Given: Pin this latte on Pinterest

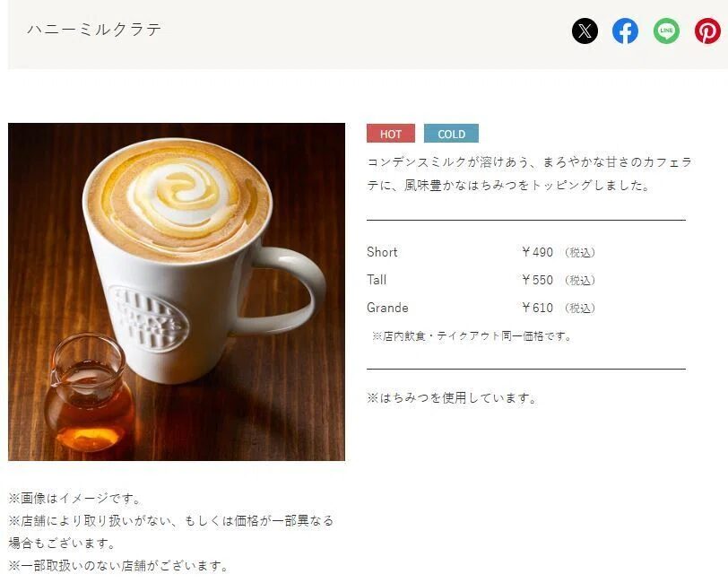Looking at the screenshot, I should pyautogui.click(x=707, y=31).
